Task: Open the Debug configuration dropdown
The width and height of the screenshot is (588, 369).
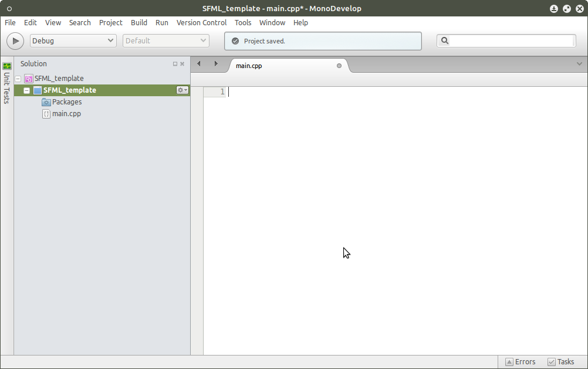Action: 73,40
